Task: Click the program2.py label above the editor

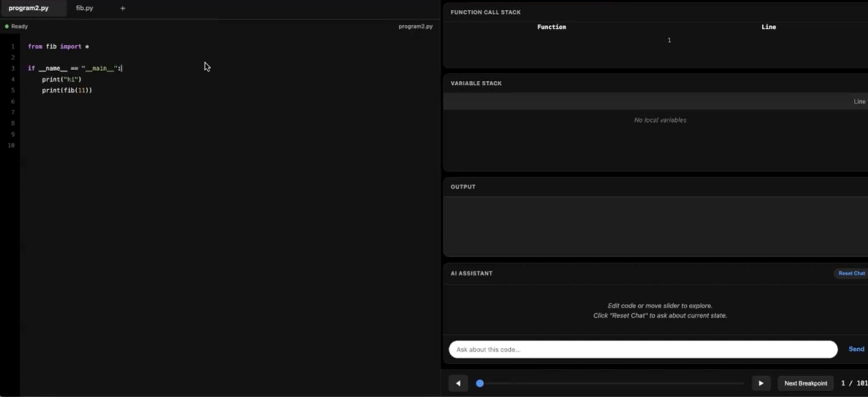Action: (x=415, y=26)
